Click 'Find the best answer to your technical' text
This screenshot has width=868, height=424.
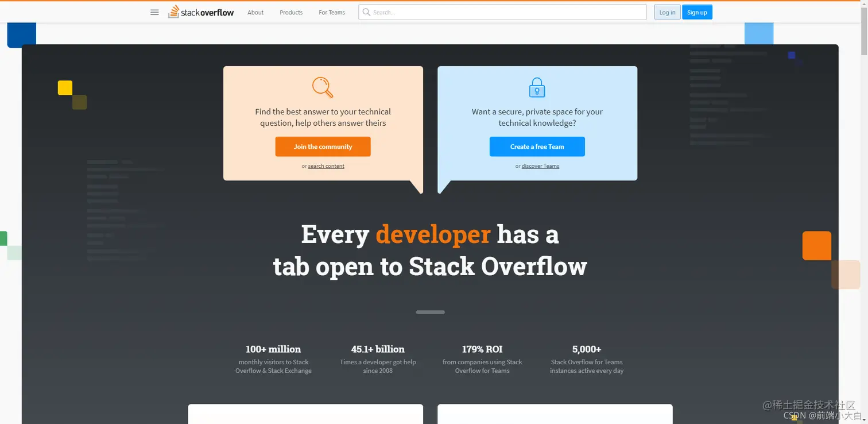point(323,112)
